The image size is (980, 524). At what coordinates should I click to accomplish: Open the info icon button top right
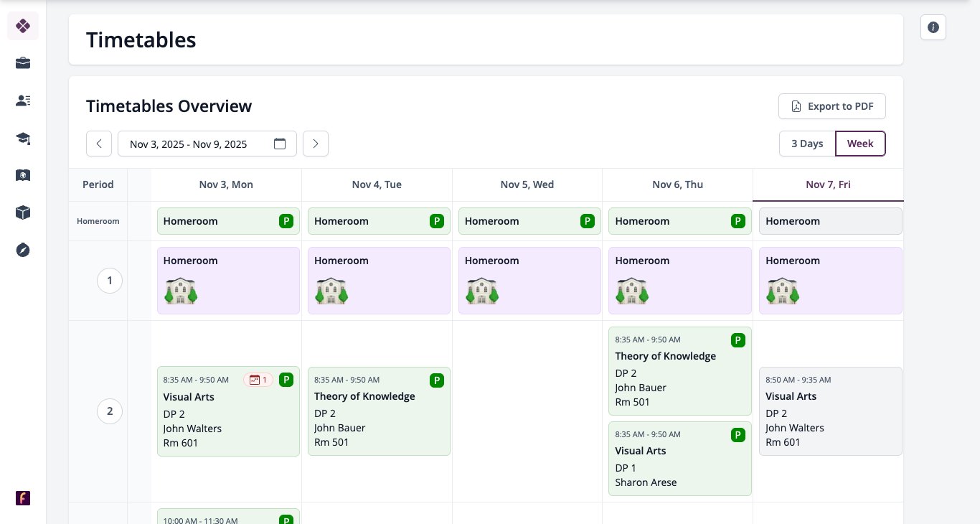click(x=933, y=27)
